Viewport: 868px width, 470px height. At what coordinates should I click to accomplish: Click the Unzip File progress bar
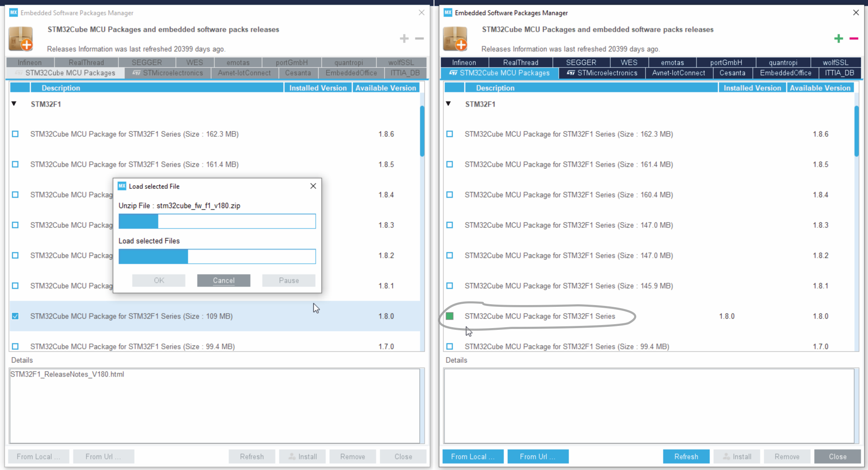pos(217,221)
